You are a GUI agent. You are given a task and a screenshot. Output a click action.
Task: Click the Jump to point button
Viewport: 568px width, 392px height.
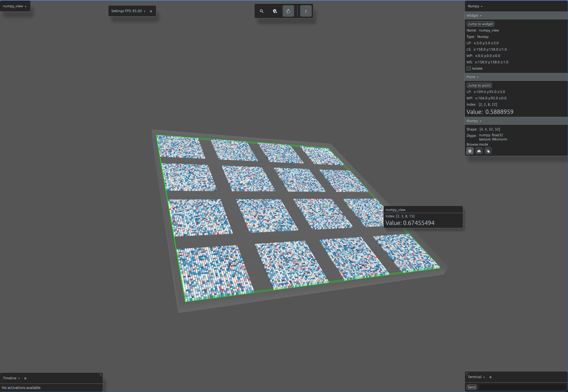[479, 85]
